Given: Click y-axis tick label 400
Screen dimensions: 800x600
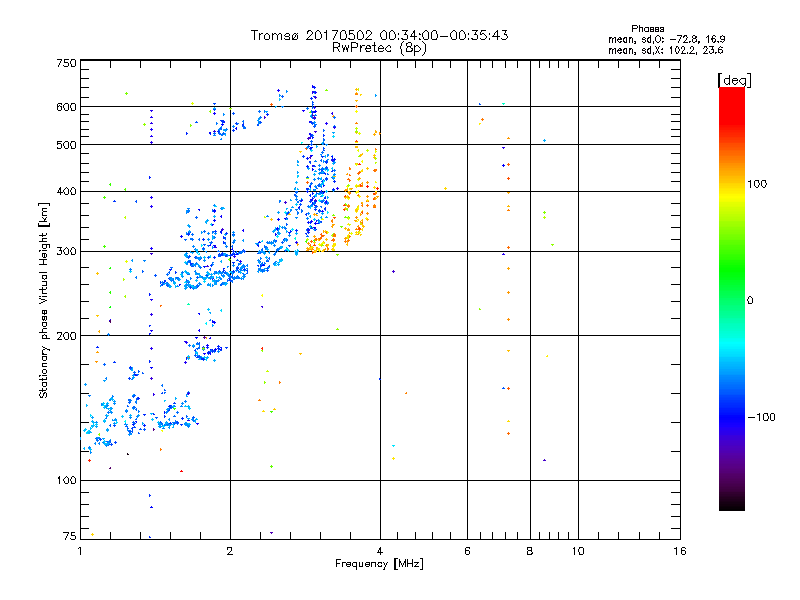Looking at the screenshot, I should click(x=66, y=192).
